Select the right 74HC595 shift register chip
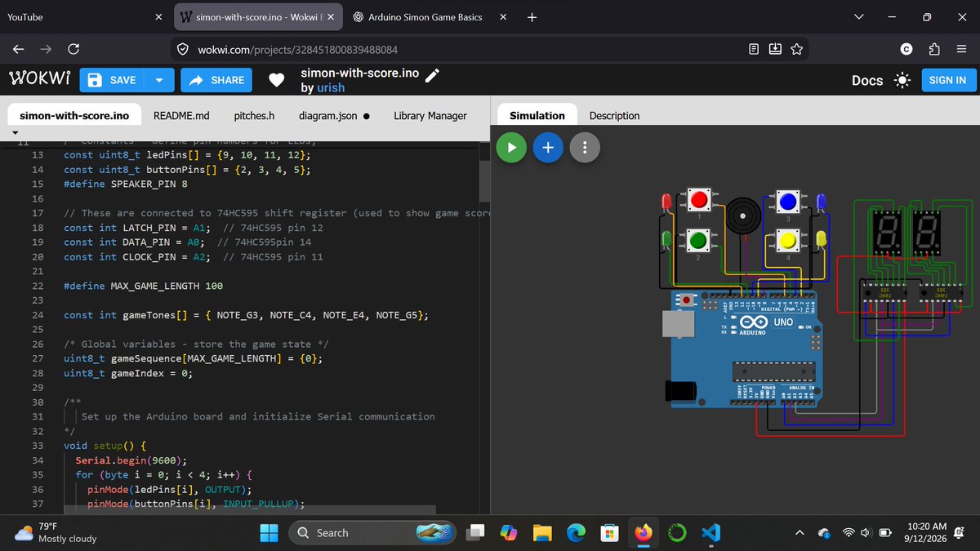 pyautogui.click(x=940, y=291)
